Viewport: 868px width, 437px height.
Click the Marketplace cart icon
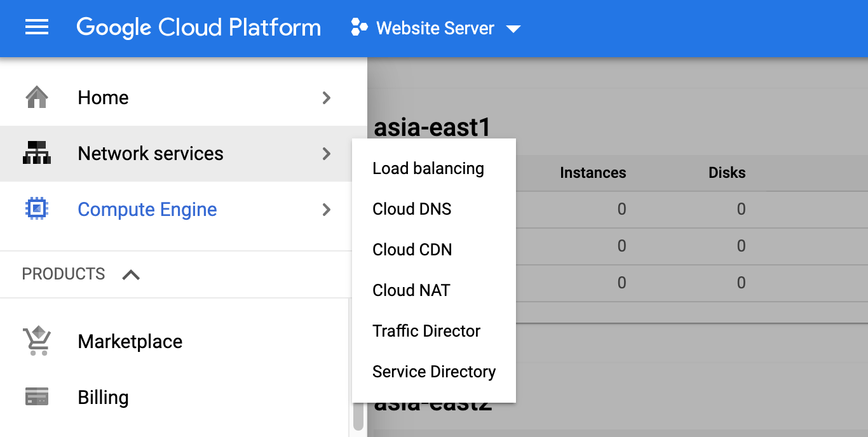click(x=37, y=341)
